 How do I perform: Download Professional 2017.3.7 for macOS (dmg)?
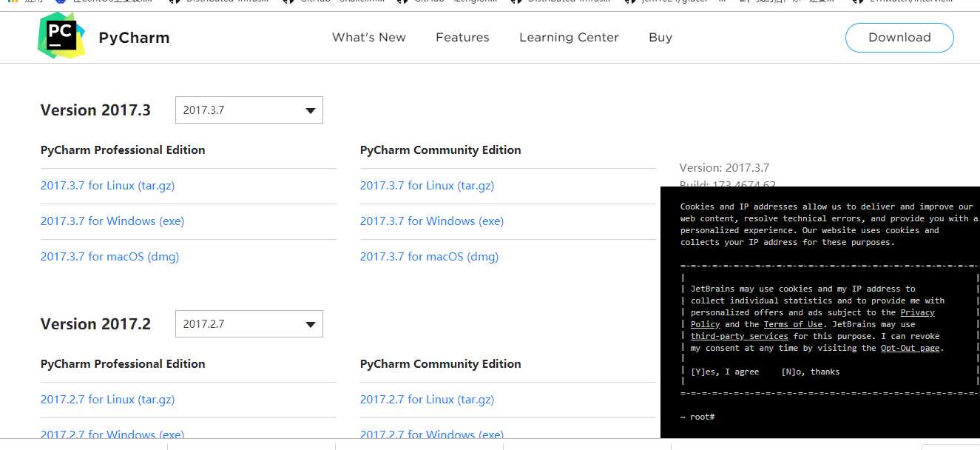(109, 257)
